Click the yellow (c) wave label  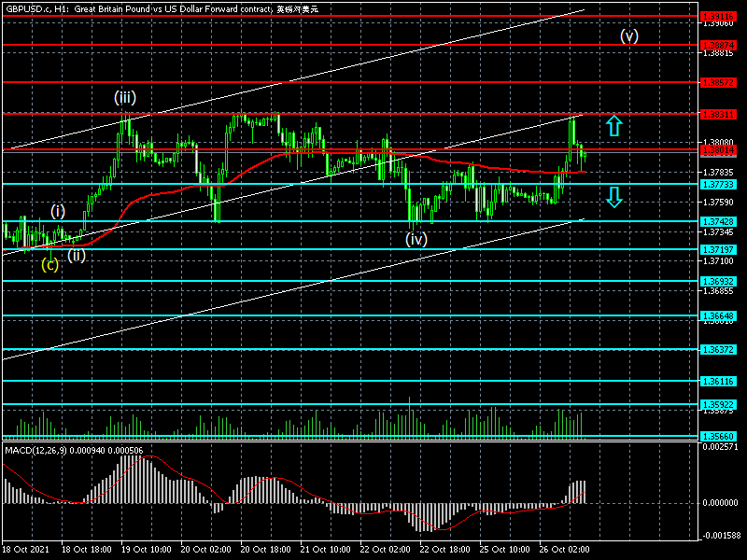50,264
